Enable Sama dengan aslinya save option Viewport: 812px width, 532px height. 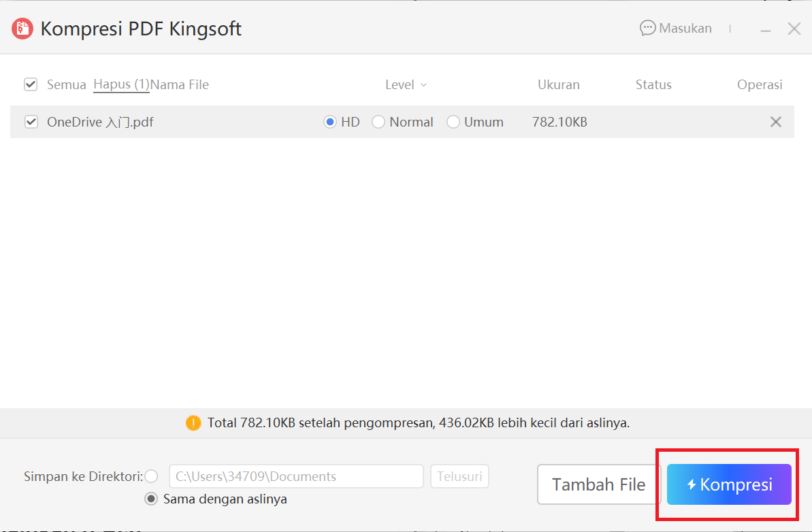tap(150, 499)
